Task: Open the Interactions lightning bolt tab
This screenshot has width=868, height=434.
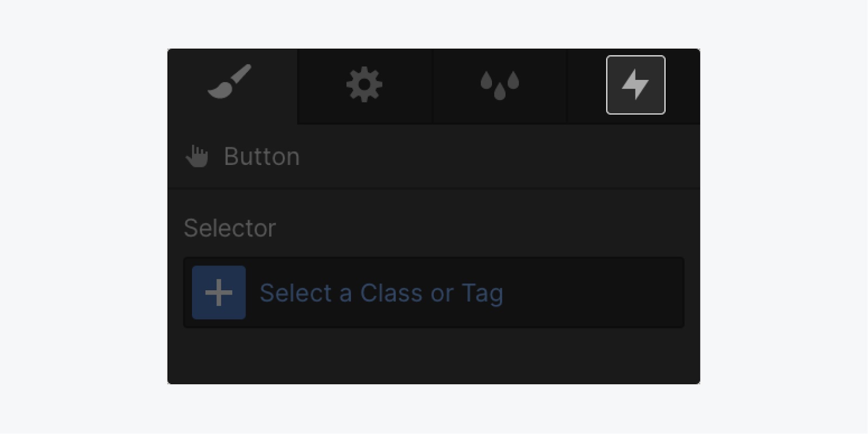Action: coord(635,85)
